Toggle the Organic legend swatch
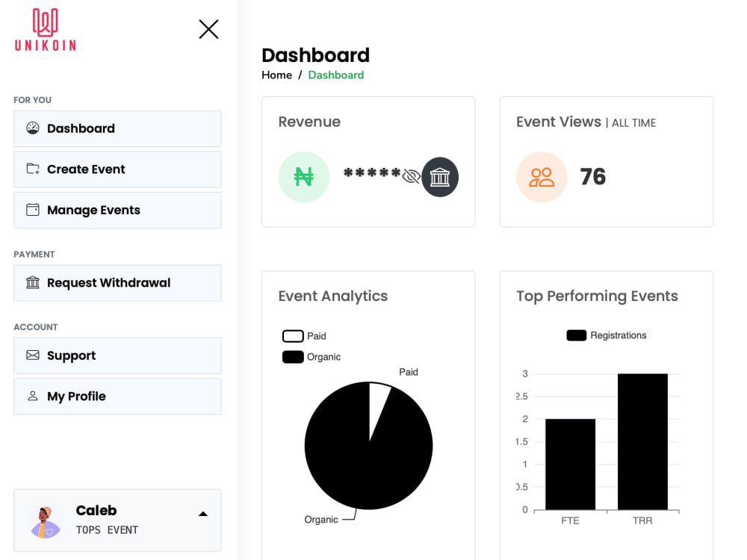 [x=293, y=357]
